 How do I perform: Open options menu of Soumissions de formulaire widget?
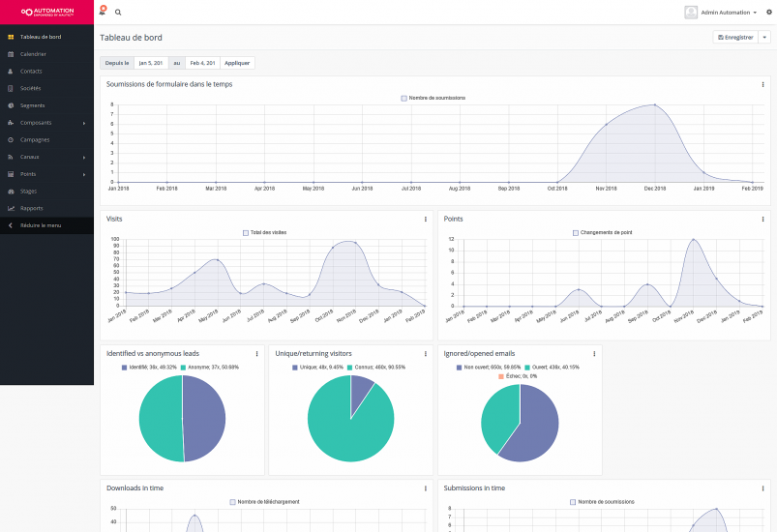tap(762, 85)
